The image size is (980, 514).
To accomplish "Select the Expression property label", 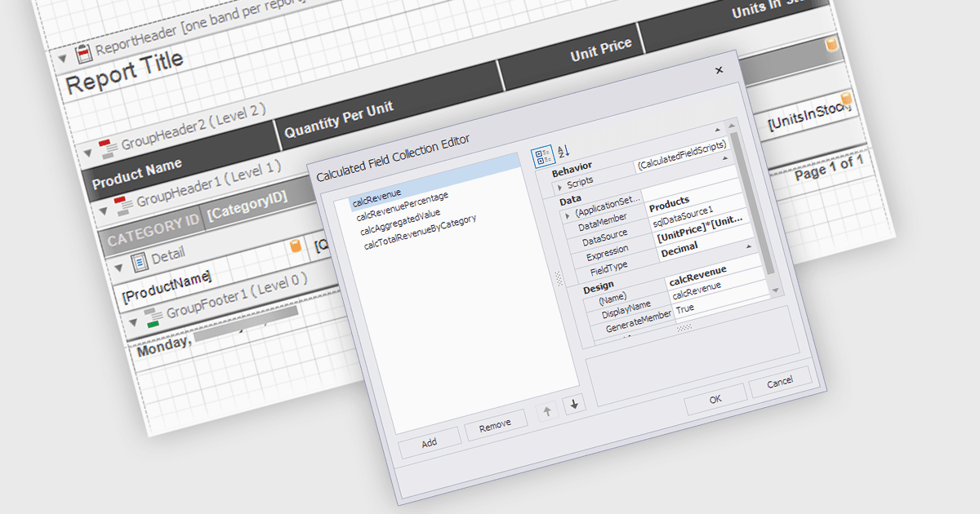I will (608, 252).
